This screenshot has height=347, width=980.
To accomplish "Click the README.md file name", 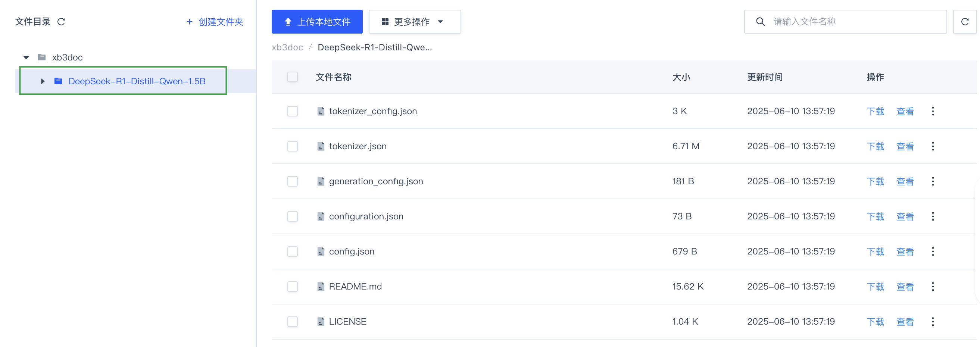I will click(x=355, y=287).
